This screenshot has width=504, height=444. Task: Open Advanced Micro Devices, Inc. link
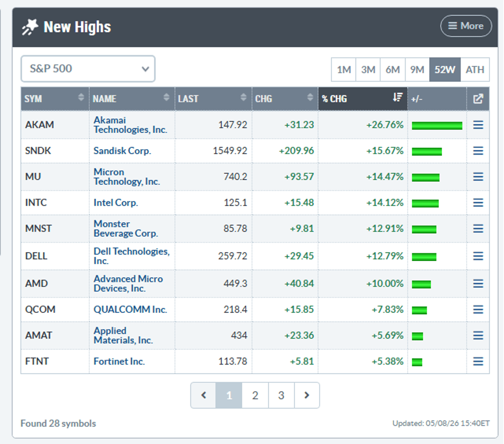tap(128, 284)
